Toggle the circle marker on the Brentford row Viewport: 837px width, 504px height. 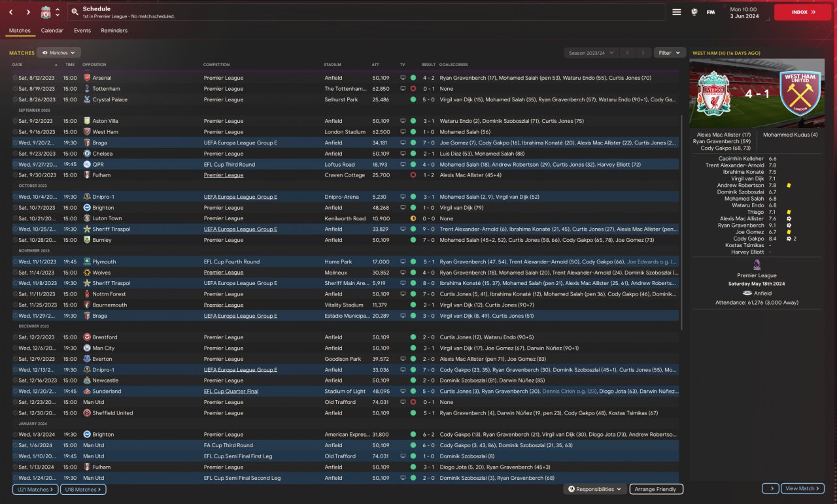[15, 337]
